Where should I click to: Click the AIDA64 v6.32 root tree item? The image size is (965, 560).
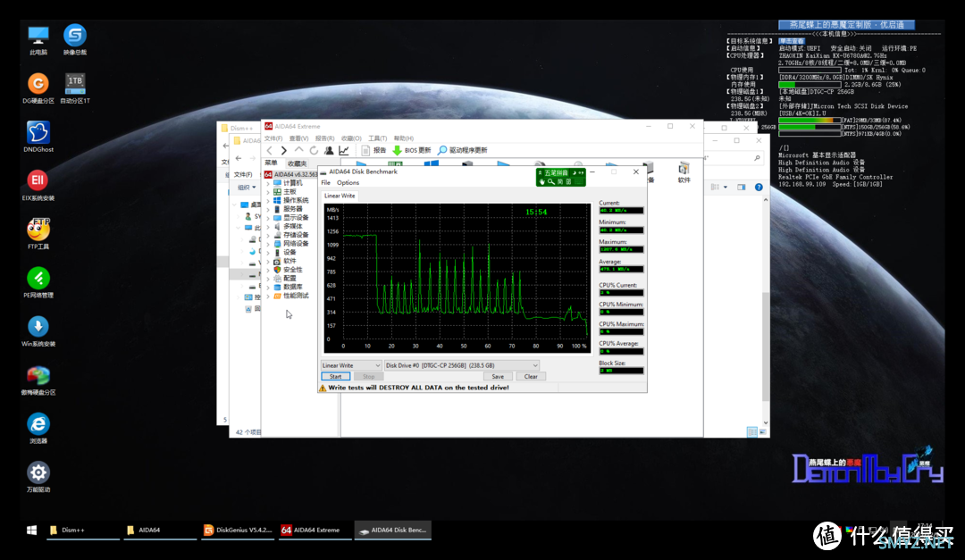291,174
